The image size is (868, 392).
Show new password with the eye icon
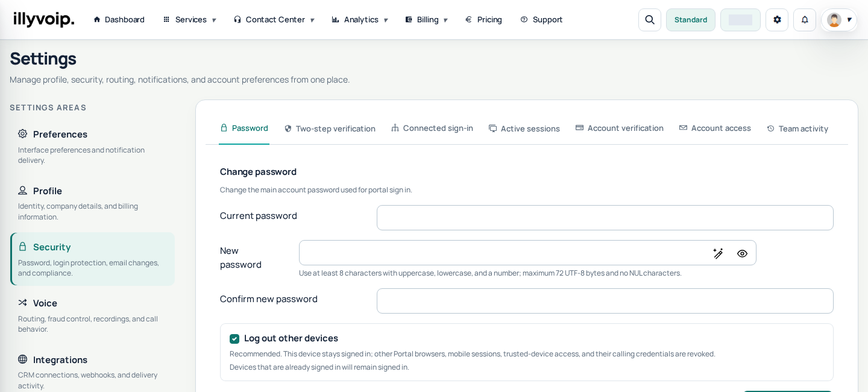(742, 253)
